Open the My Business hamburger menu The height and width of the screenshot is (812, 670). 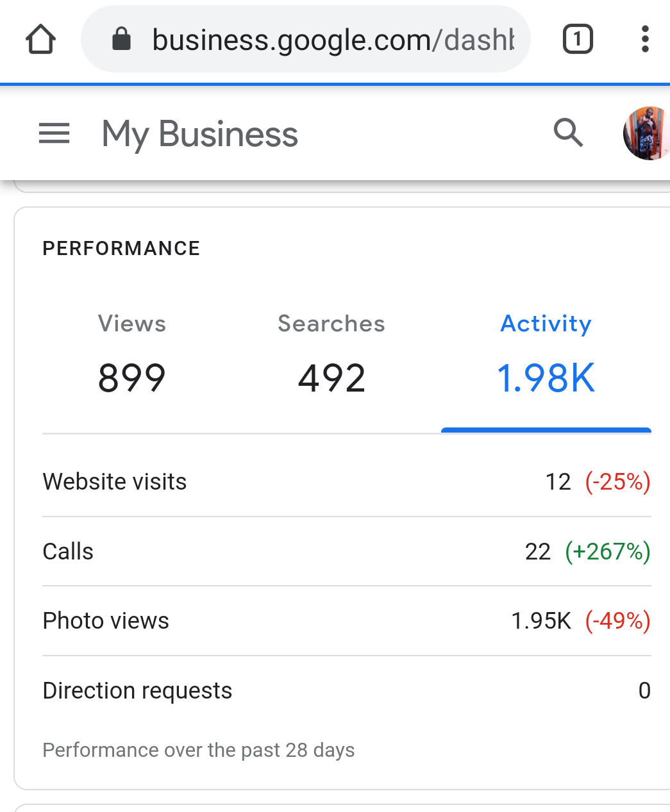(x=54, y=134)
